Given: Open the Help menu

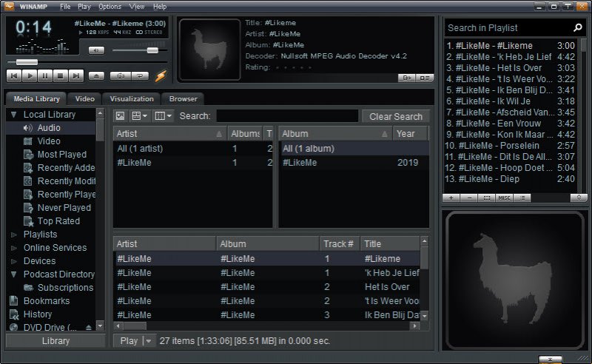Looking at the screenshot, I should (x=160, y=7).
